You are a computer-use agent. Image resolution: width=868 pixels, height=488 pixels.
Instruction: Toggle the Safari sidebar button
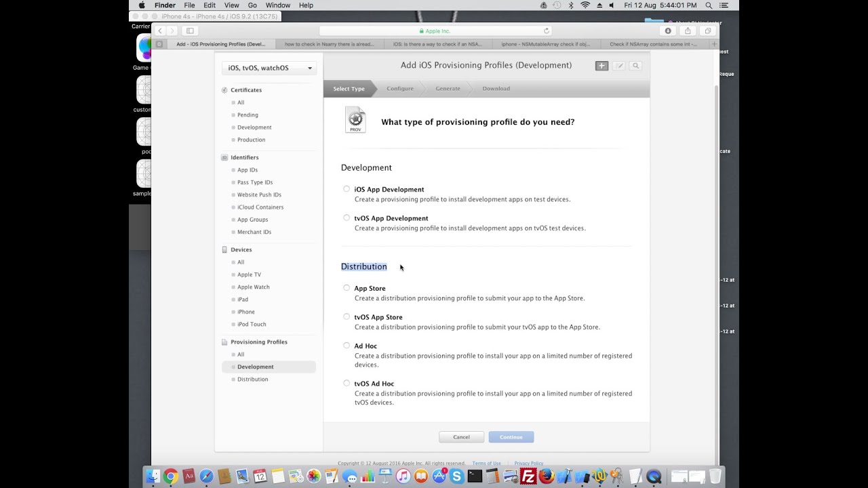(x=190, y=30)
